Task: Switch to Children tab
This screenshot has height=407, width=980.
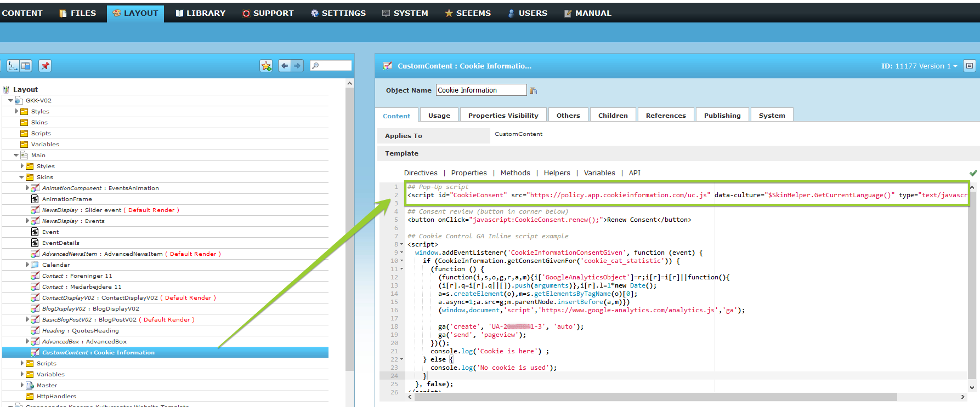Action: [613, 116]
